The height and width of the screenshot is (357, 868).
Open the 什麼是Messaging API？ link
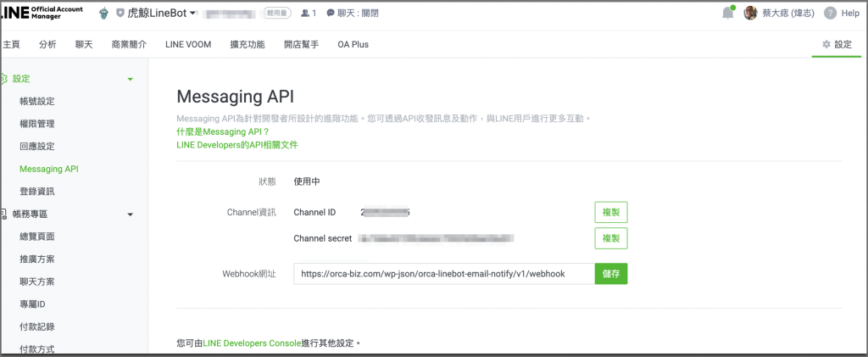222,132
